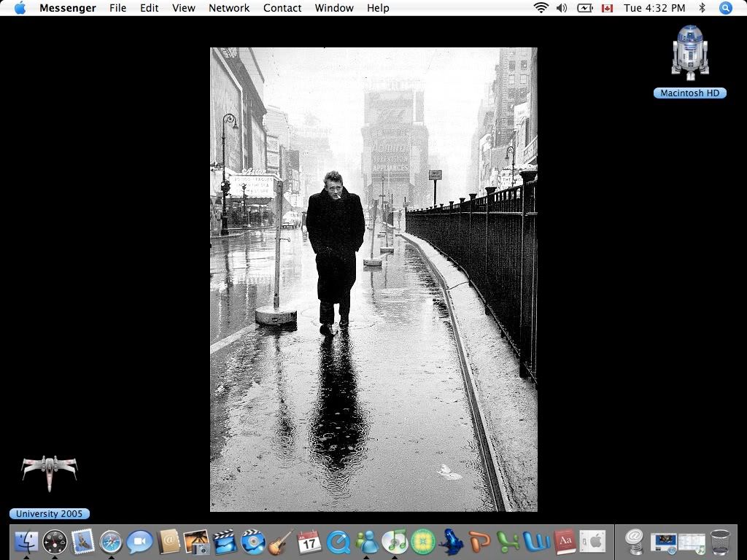Open the Contact menu

click(x=282, y=8)
